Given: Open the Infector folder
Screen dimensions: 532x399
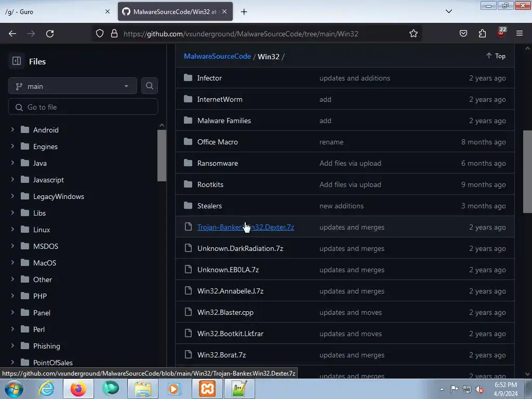Looking at the screenshot, I should [209, 78].
